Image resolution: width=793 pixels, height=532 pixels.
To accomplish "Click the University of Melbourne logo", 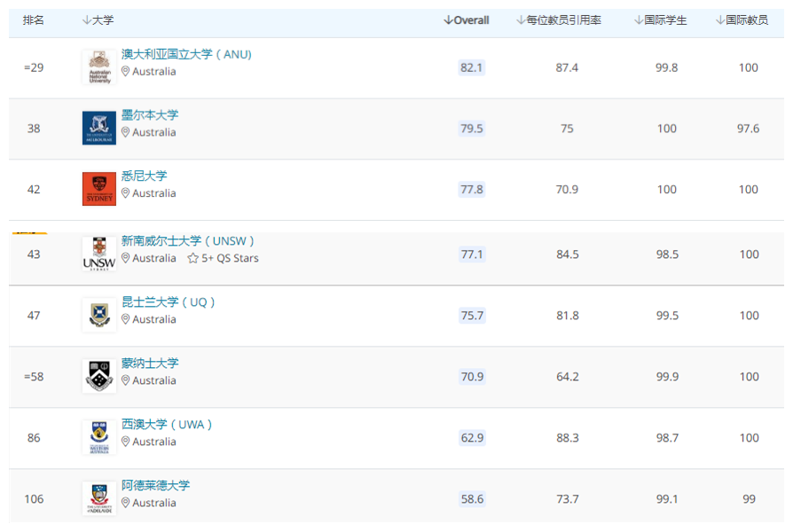I will (99, 128).
